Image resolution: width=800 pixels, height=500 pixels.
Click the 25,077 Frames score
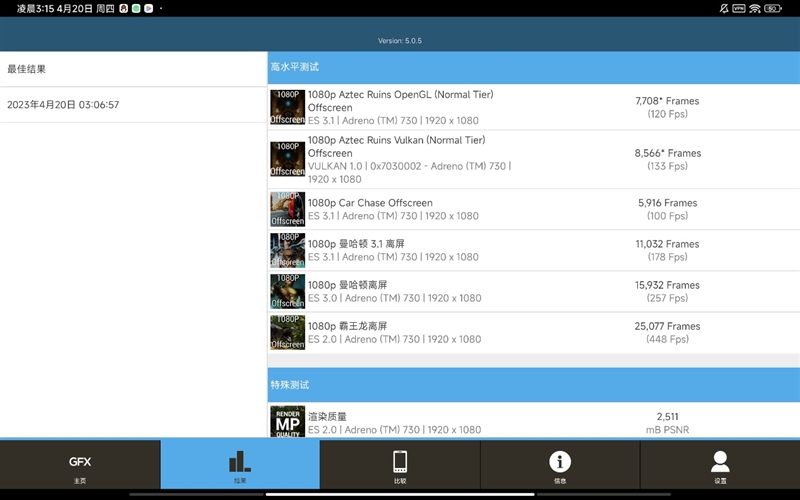(x=667, y=326)
